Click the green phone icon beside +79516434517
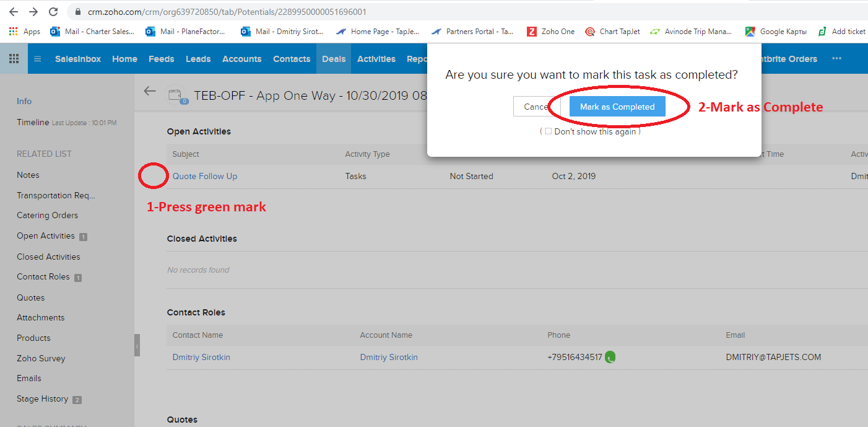Screen dimensions: 868x427 tap(610, 357)
